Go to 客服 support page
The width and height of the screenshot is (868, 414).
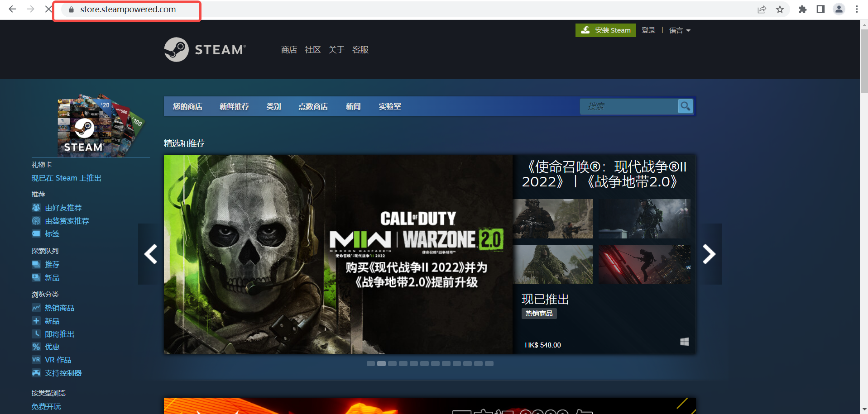pos(360,50)
